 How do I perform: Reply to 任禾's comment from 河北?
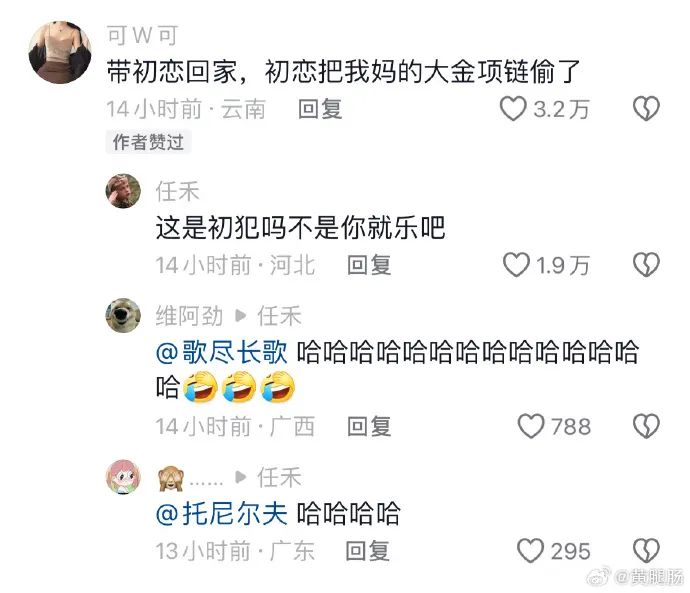click(369, 265)
